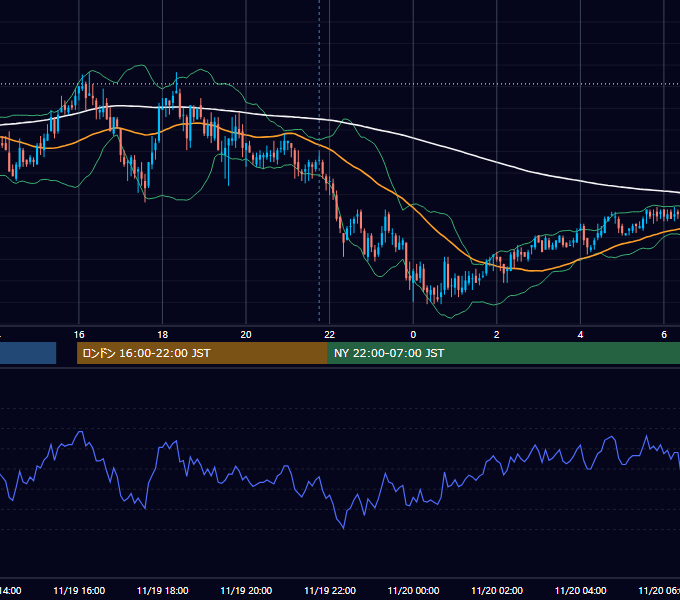Click the 11/19 18:00 date label
Viewport: 680px width, 600px height.
[163, 591]
